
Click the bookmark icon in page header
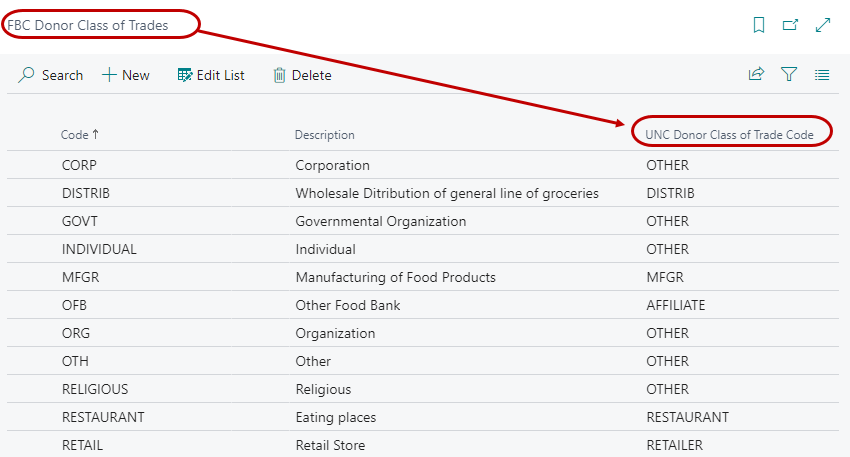point(759,25)
